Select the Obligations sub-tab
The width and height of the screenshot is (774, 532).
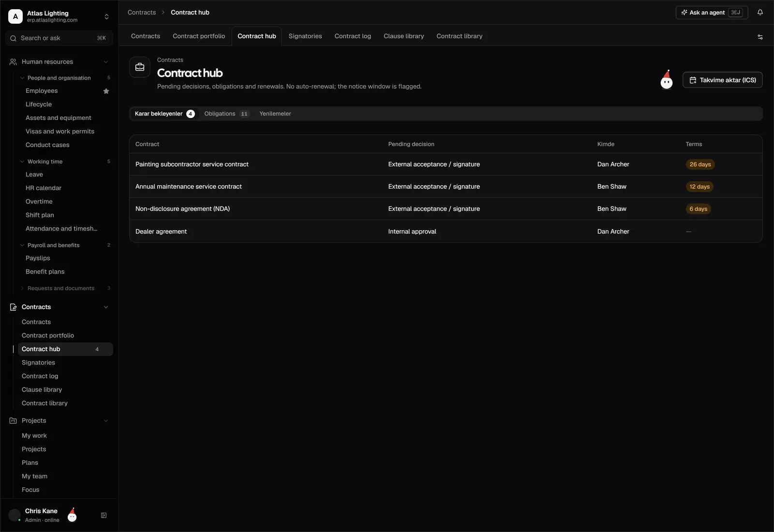pos(226,114)
